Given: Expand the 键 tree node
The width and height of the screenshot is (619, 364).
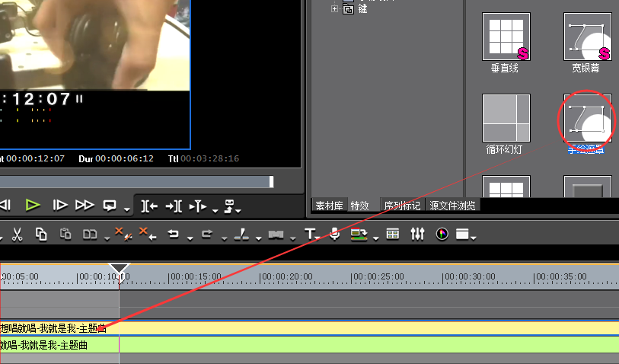Looking at the screenshot, I should (334, 8).
